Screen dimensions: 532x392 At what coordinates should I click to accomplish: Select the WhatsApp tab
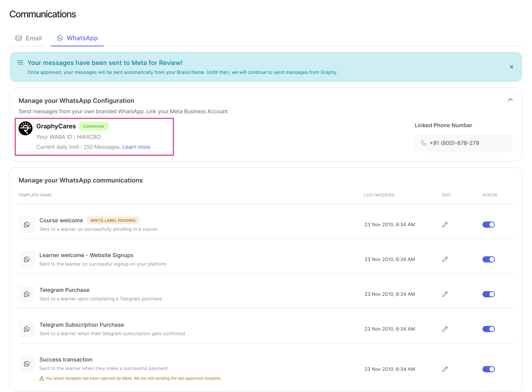pyautogui.click(x=77, y=38)
